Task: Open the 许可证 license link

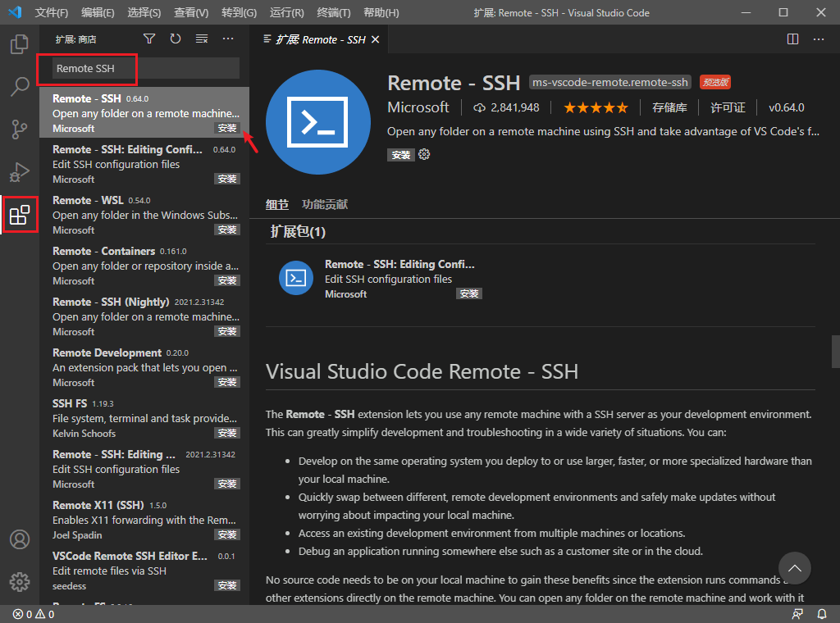Action: coord(728,107)
